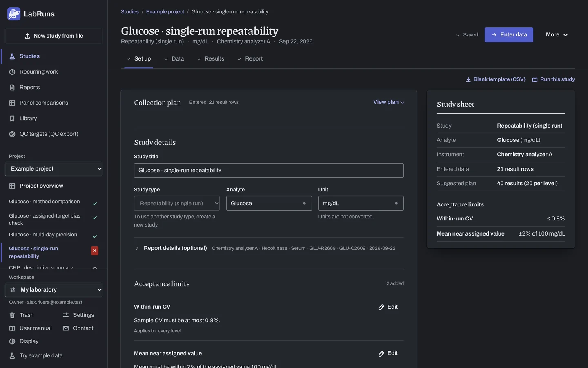Viewport: 588px width, 368px height.
Task: Open the More menu
Action: click(557, 35)
